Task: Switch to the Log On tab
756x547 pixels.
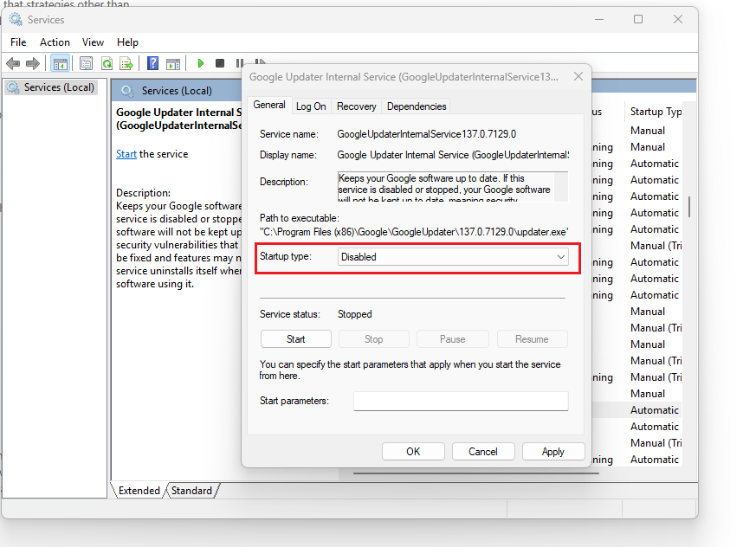Action: point(311,106)
